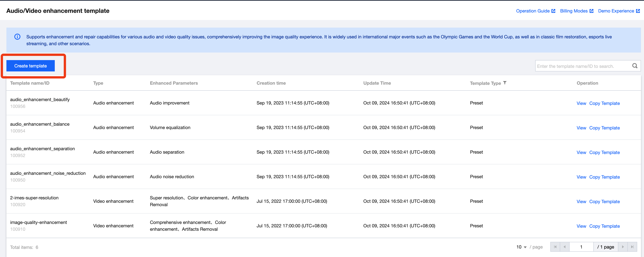The width and height of the screenshot is (644, 257).
Task: Click the Template Type filter icon
Action: pyautogui.click(x=505, y=83)
